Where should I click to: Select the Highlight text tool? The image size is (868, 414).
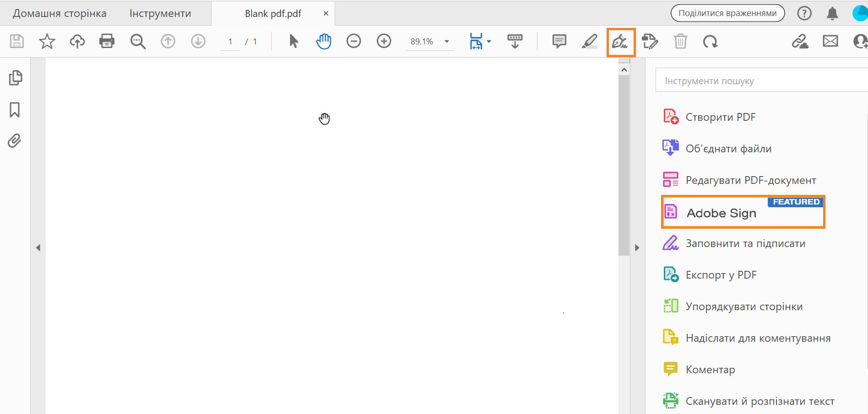[x=589, y=42]
